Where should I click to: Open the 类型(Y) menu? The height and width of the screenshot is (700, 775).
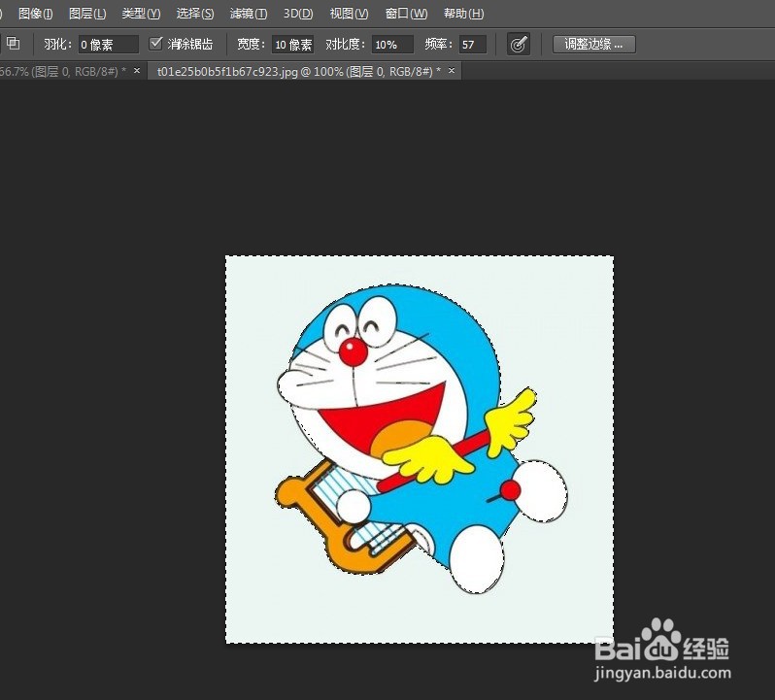pos(141,14)
